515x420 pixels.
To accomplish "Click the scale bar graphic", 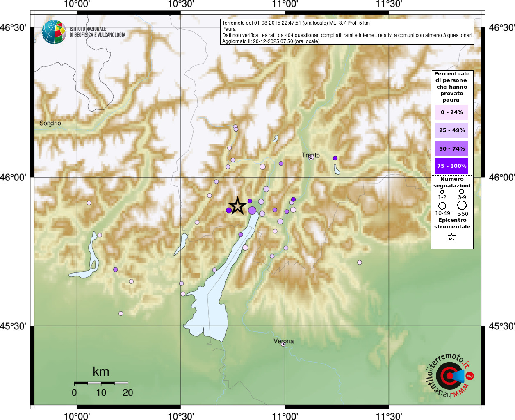I will tap(101, 383).
